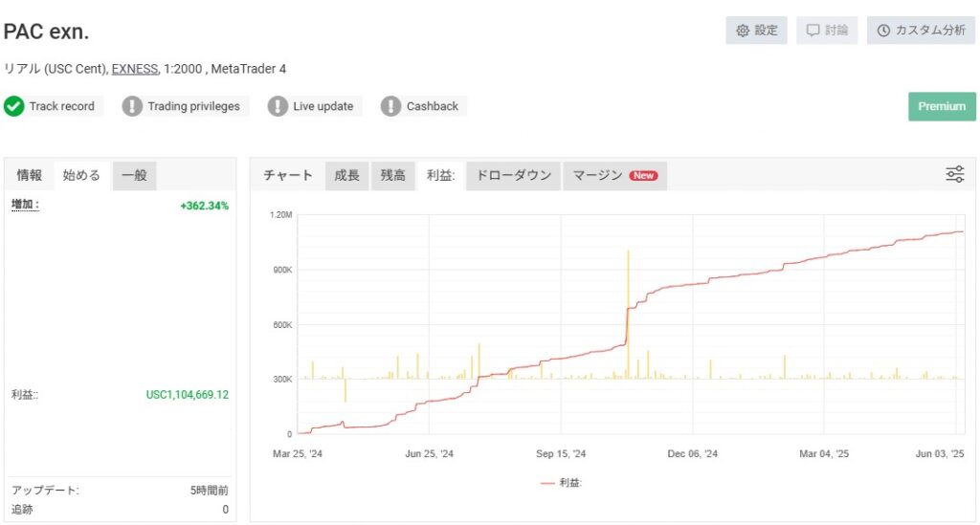Click the 増加 label
This screenshot has height=525, width=980.
click(x=25, y=204)
